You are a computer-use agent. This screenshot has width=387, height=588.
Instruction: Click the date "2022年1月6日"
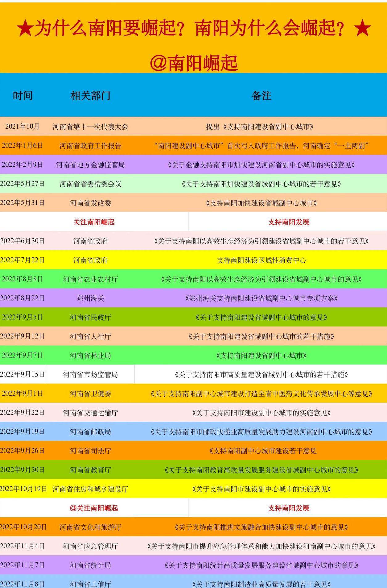23,146
